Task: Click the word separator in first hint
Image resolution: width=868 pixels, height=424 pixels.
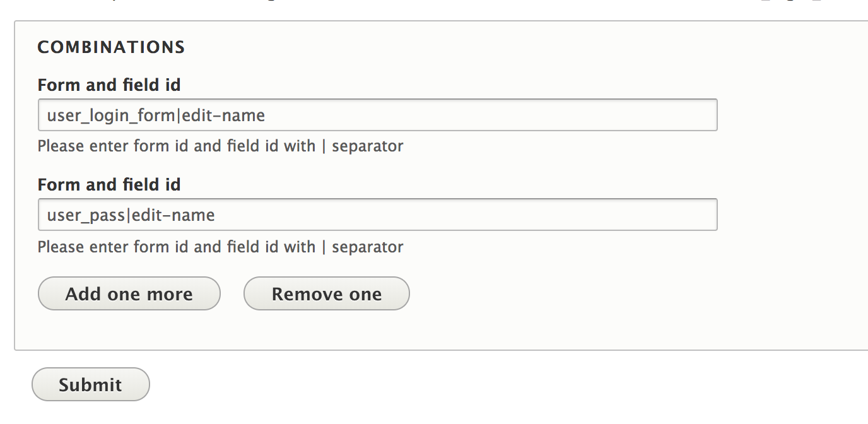Action: click(x=368, y=146)
